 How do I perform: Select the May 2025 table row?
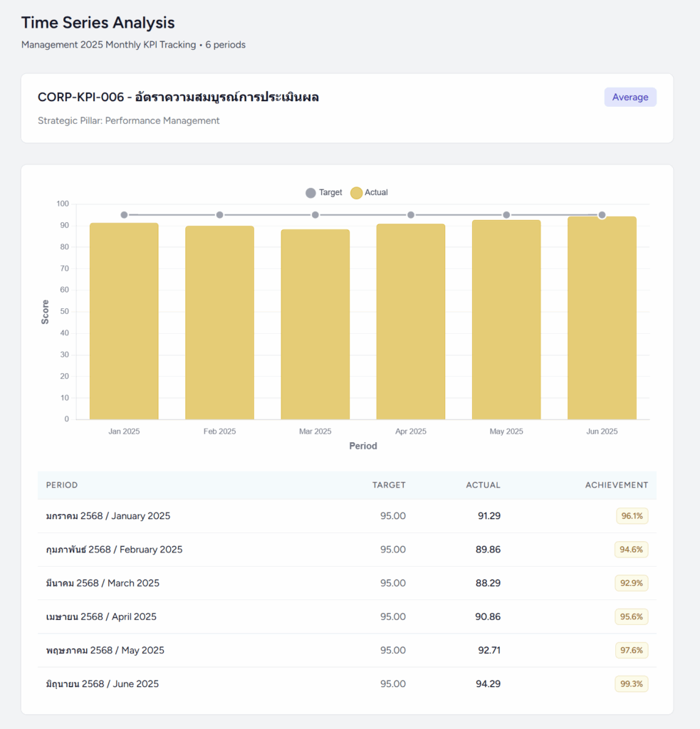tap(347, 650)
